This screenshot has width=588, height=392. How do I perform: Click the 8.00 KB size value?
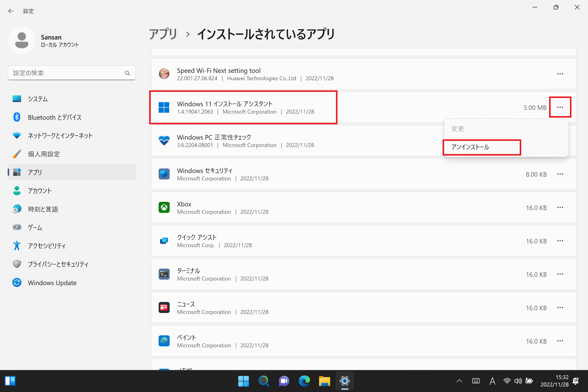pyautogui.click(x=536, y=175)
